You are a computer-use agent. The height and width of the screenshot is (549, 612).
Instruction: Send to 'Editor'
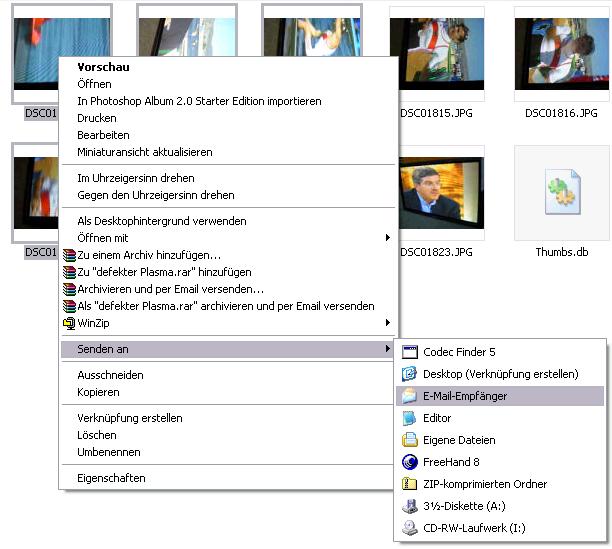pyautogui.click(x=500, y=418)
